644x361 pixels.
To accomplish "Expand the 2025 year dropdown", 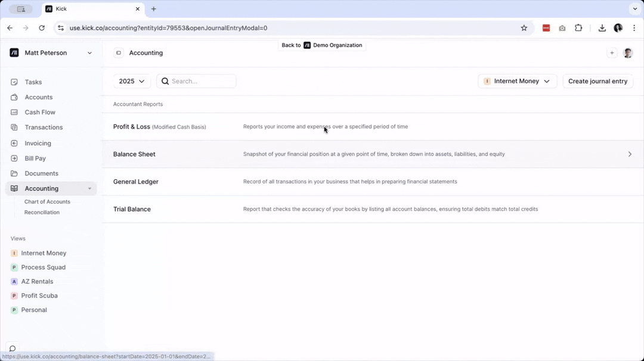I will [131, 81].
